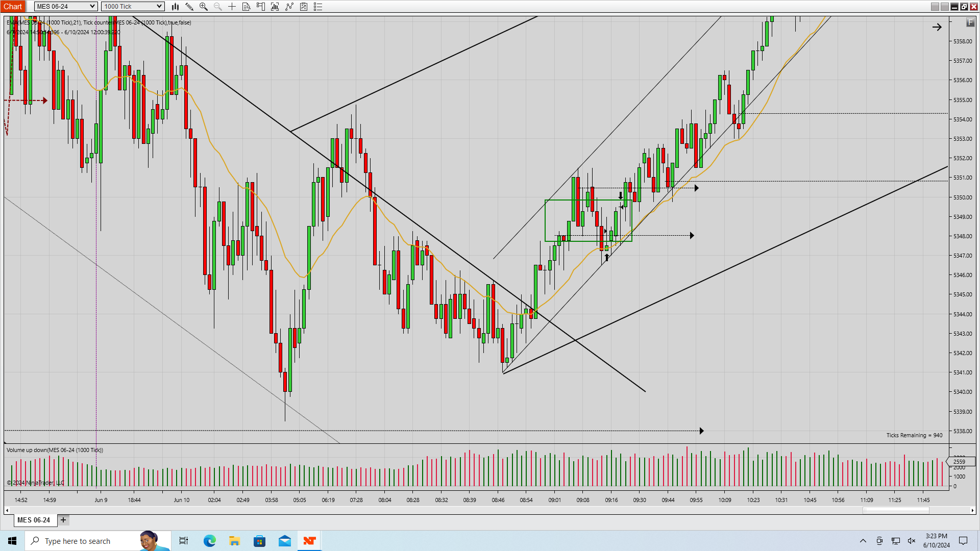Open the Mail app from the taskbar
Screen dimensions: 980x551
[x=284, y=541]
